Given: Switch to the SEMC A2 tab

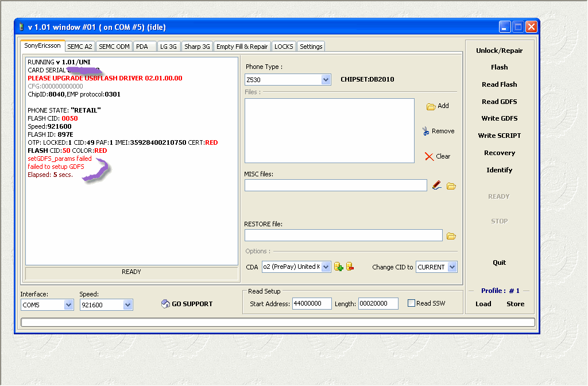Looking at the screenshot, I should coord(80,47).
